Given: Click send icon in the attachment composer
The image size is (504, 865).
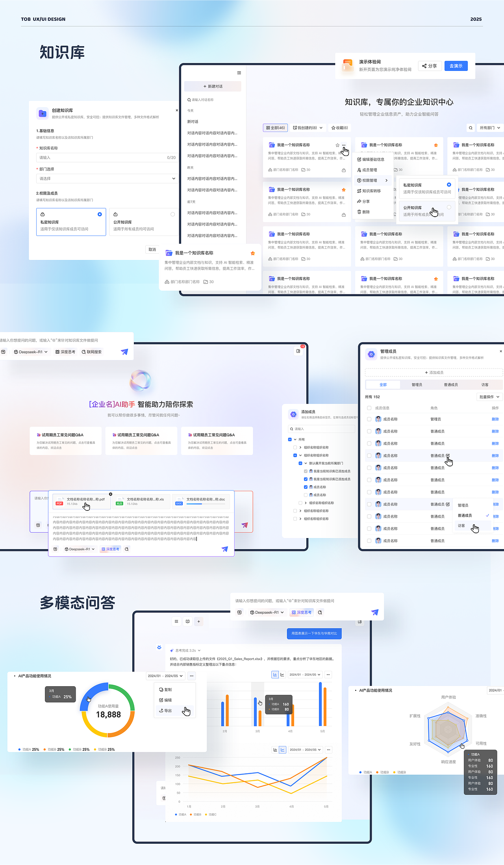Looking at the screenshot, I should (x=225, y=549).
